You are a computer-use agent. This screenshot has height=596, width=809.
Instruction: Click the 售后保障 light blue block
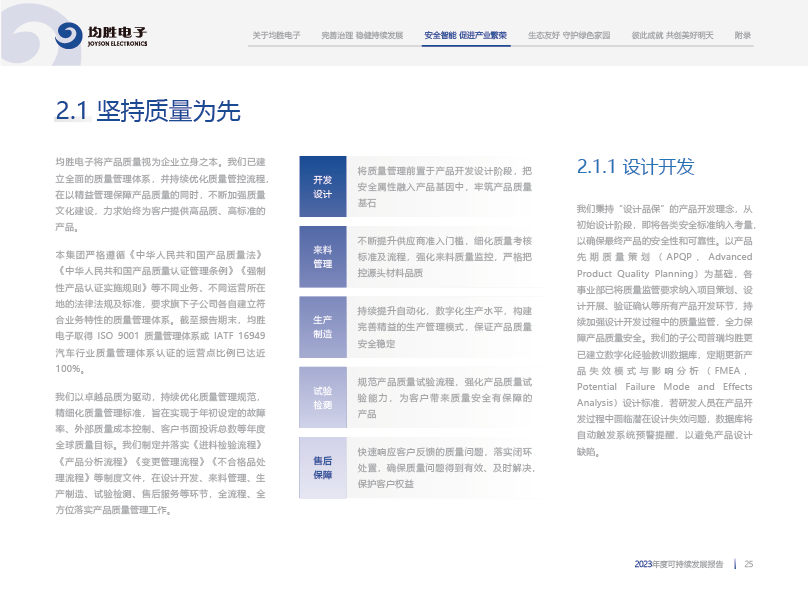click(322, 468)
